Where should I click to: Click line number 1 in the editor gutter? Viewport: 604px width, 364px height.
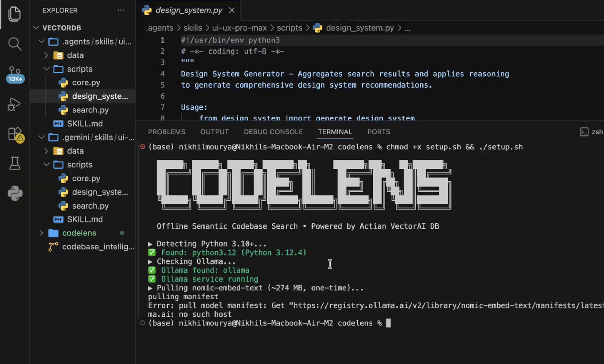[162, 40]
